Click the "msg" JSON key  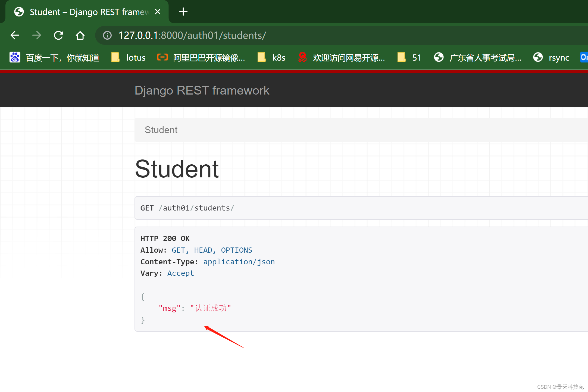pyautogui.click(x=170, y=308)
